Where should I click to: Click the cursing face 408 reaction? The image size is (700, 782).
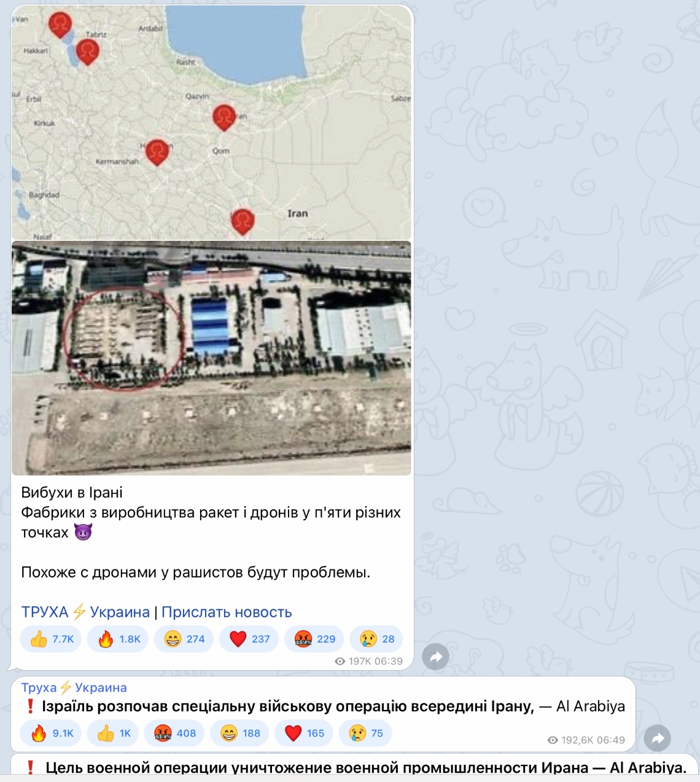174,733
